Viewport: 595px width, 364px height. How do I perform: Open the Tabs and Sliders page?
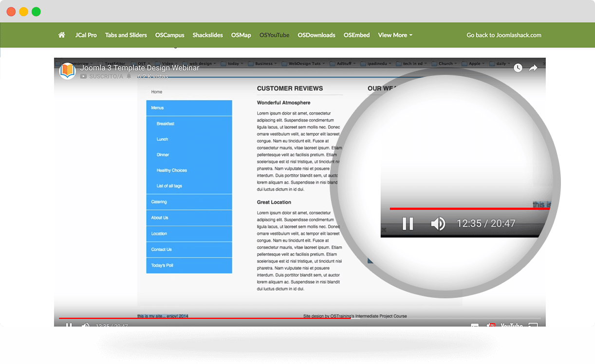(126, 35)
